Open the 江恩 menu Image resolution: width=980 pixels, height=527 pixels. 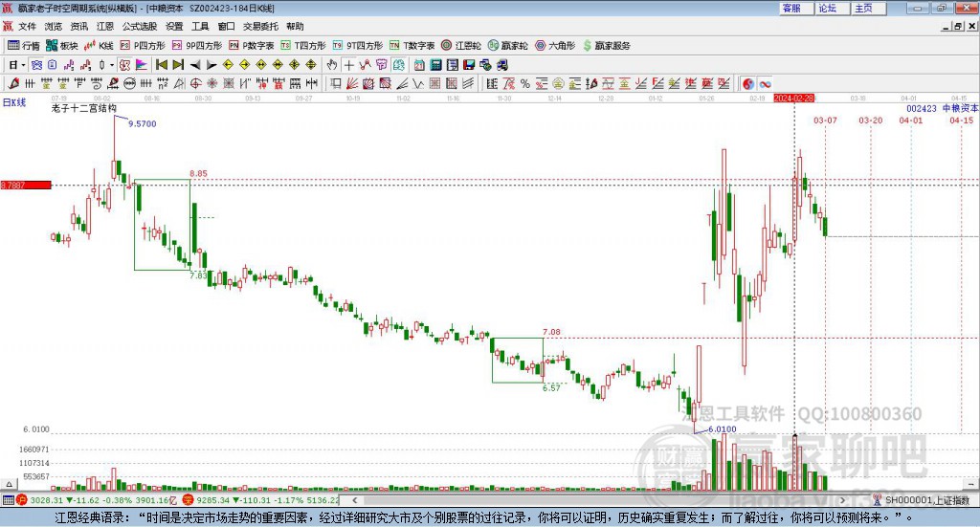(105, 26)
